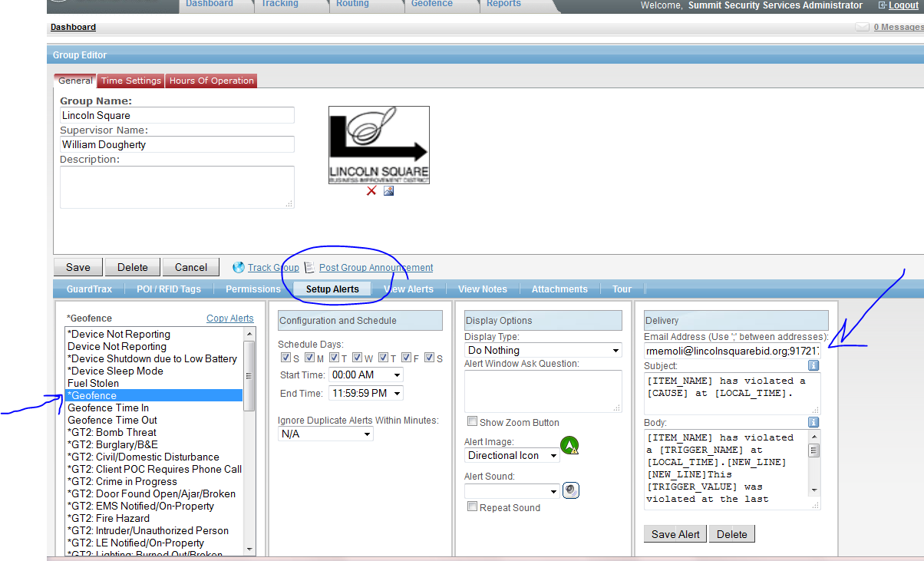
Task: Enable the Repeat Sound checkbox
Action: [473, 507]
